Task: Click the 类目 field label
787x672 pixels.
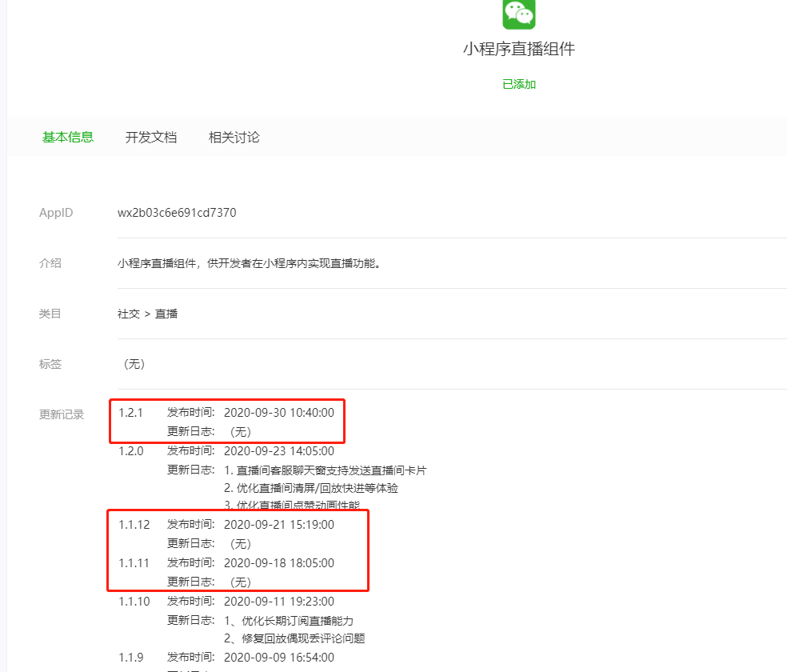Action: click(x=50, y=314)
